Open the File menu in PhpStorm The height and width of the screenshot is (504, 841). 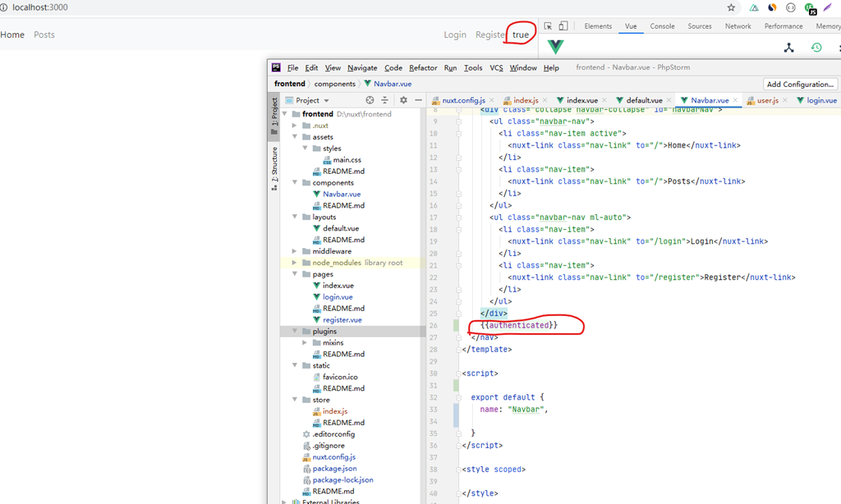(x=293, y=67)
